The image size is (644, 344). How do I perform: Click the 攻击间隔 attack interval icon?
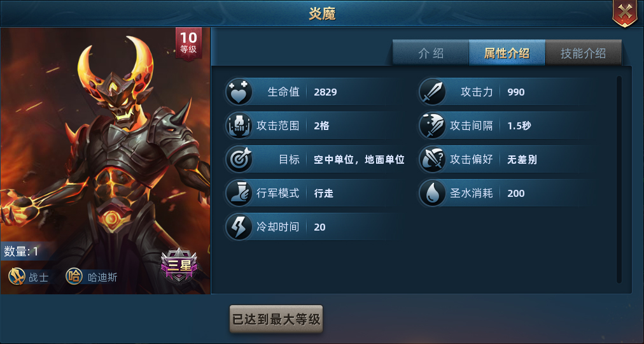(432, 125)
